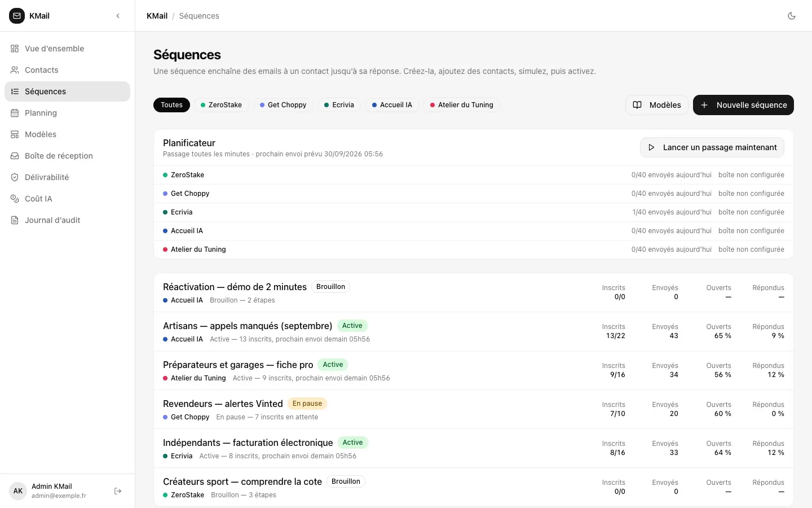Open Délivrabilité in sidebar
The width and height of the screenshot is (812, 508).
[67, 177]
